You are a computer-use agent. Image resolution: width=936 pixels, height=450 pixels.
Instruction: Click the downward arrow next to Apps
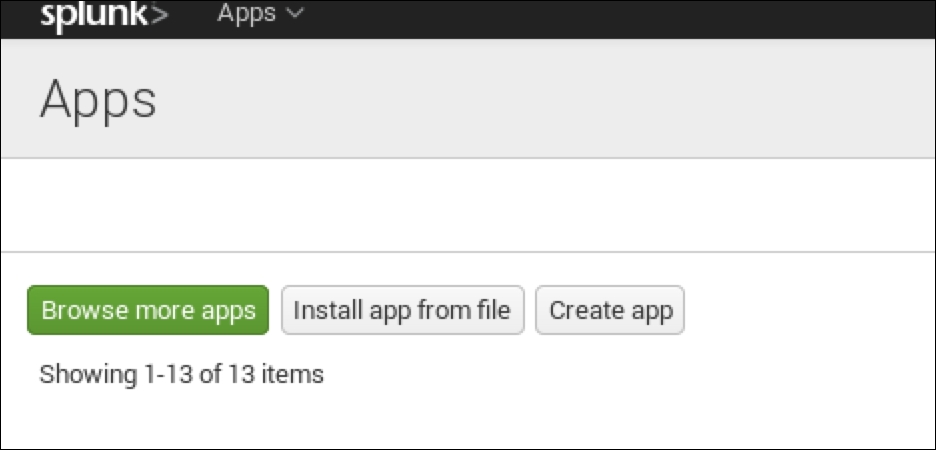coord(294,14)
